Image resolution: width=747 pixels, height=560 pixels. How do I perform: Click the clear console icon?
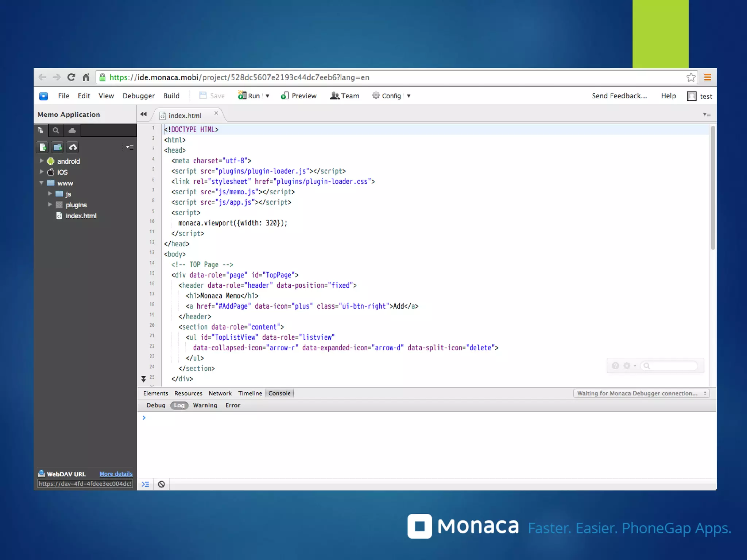tap(161, 484)
